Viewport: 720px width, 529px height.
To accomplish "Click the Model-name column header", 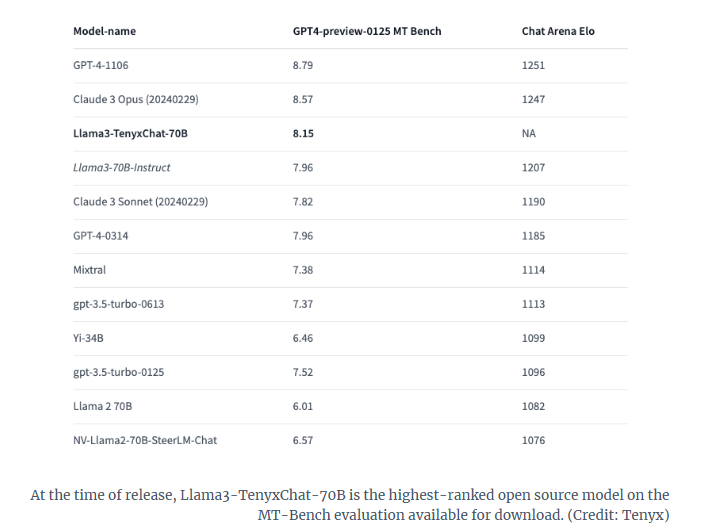I will (x=104, y=31).
